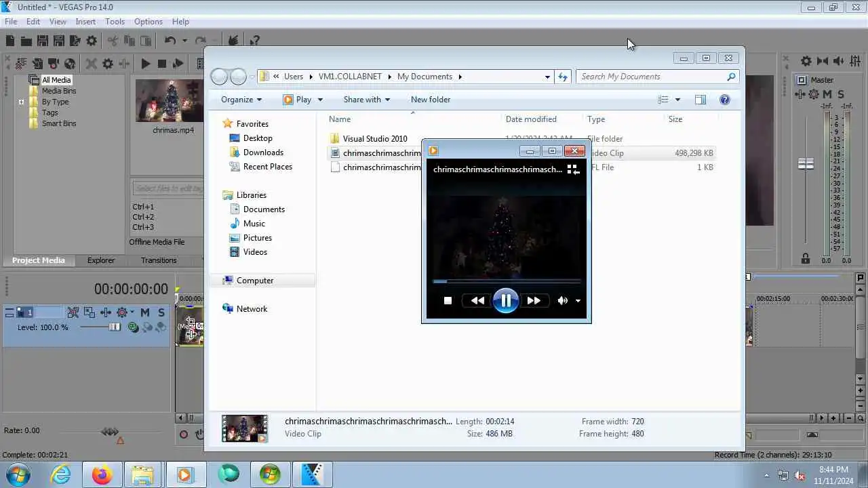Click the Auto Preview icon in Project Media
The image size is (868, 488).
[178, 64]
